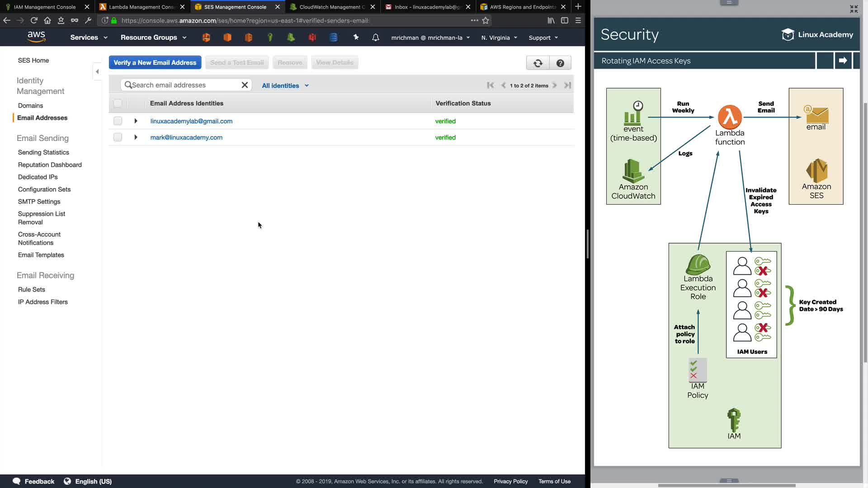Expand details for linuxacademylab@gmail.com row
The image size is (868, 488).
[136, 121]
